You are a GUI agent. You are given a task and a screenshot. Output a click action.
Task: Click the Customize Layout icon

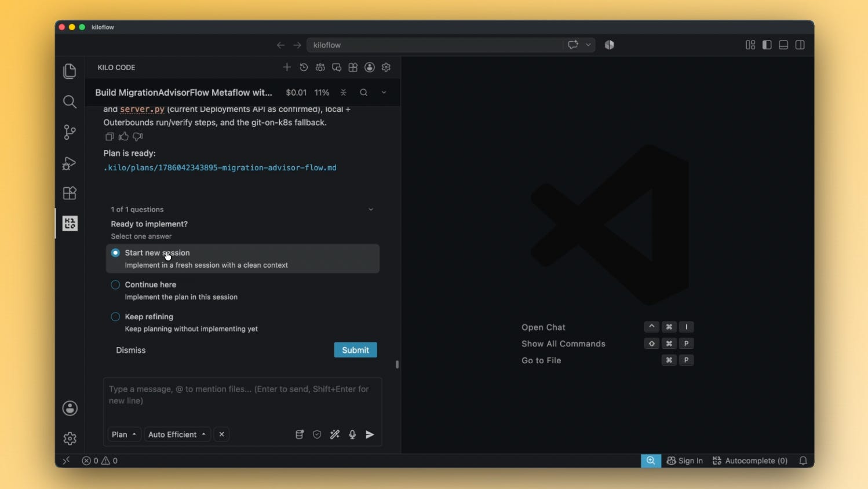[750, 45]
